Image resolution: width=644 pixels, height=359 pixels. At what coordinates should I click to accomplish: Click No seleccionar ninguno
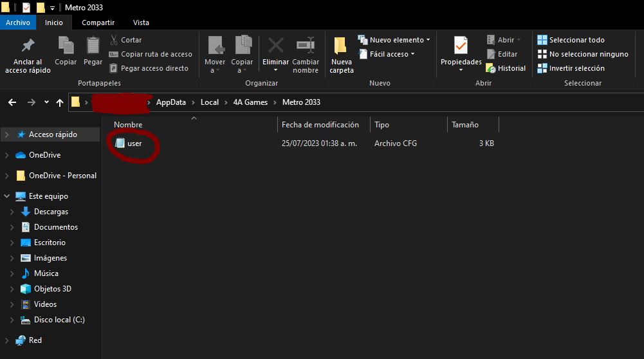tap(583, 54)
